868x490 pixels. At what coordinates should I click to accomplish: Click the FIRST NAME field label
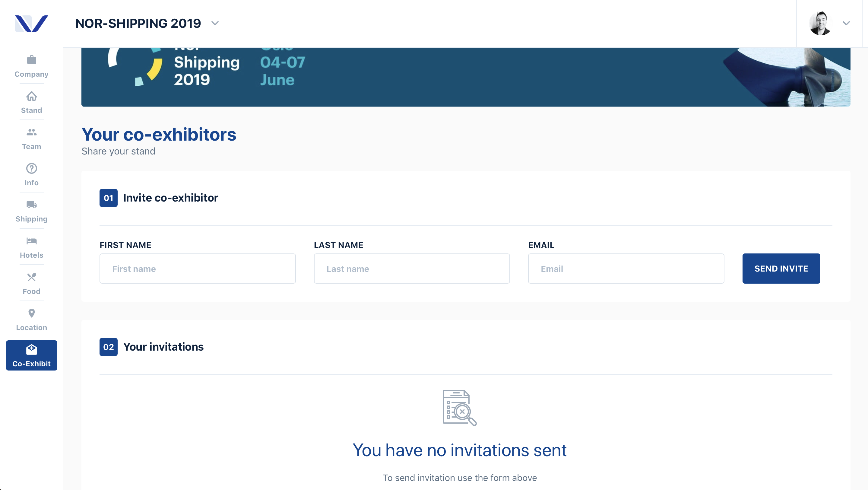[x=125, y=245]
